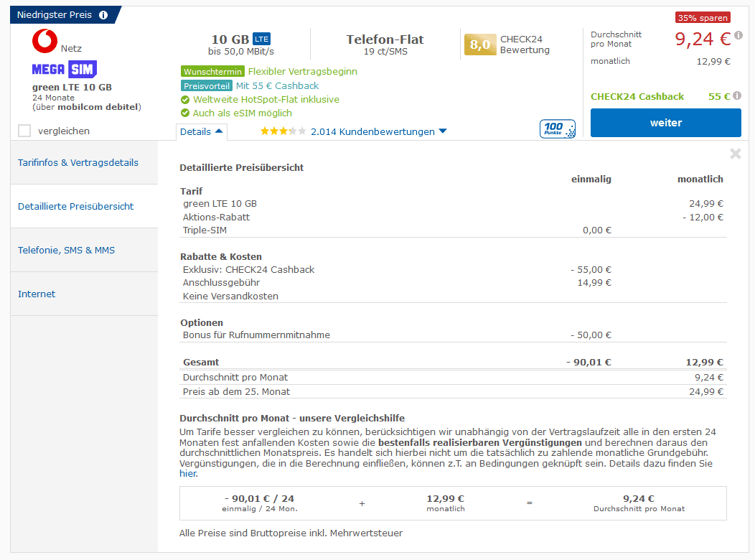Image resolution: width=755 pixels, height=560 pixels.
Task: Open the Internet tab
Action: pos(37,294)
